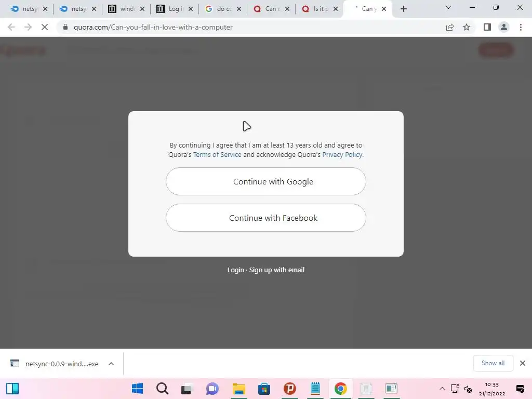
Task: Bookmark this tab with the star
Action: point(467,27)
